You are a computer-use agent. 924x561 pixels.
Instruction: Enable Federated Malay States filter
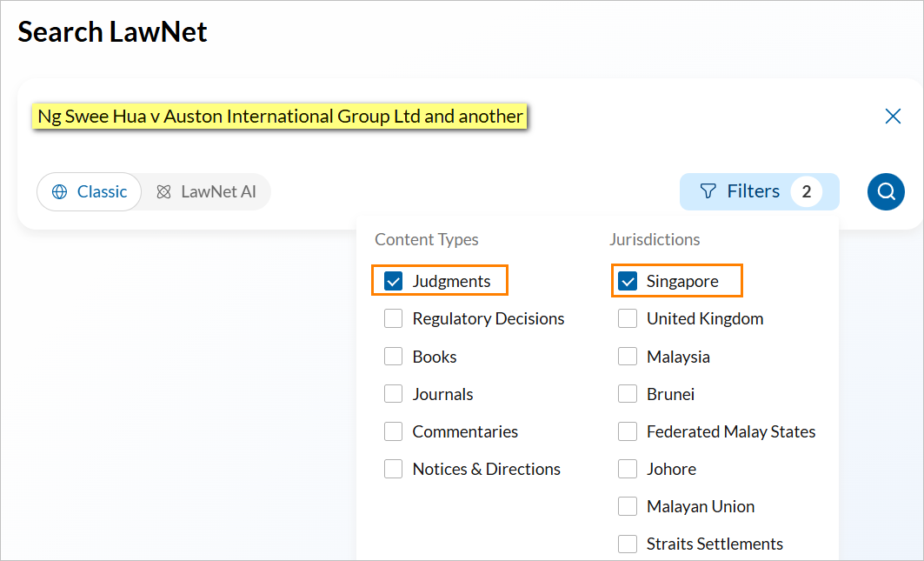pyautogui.click(x=628, y=431)
